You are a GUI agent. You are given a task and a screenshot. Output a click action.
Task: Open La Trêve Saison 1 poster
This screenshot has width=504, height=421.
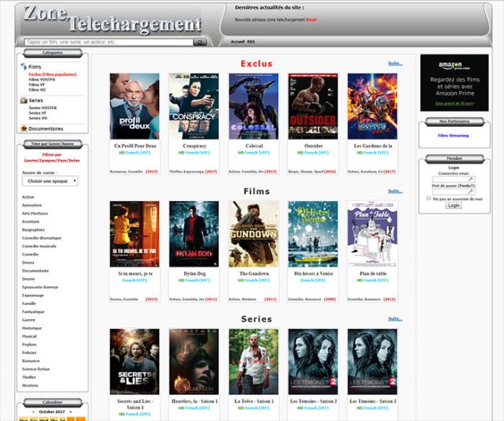click(254, 362)
